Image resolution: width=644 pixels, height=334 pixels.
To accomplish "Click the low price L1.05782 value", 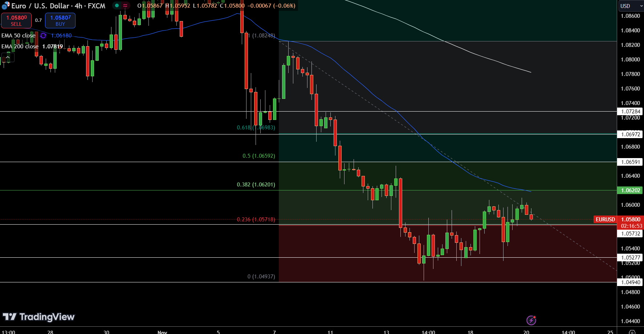I will point(205,6).
